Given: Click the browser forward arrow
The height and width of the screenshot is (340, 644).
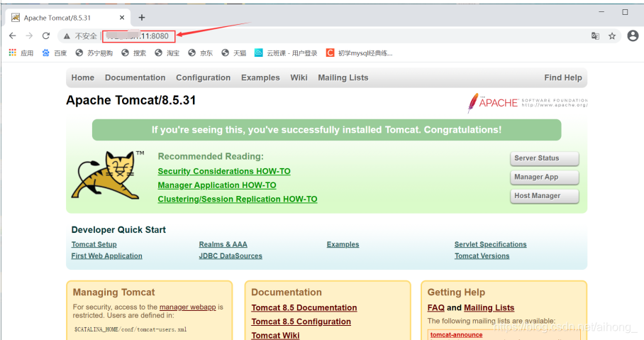Looking at the screenshot, I should pos(29,35).
